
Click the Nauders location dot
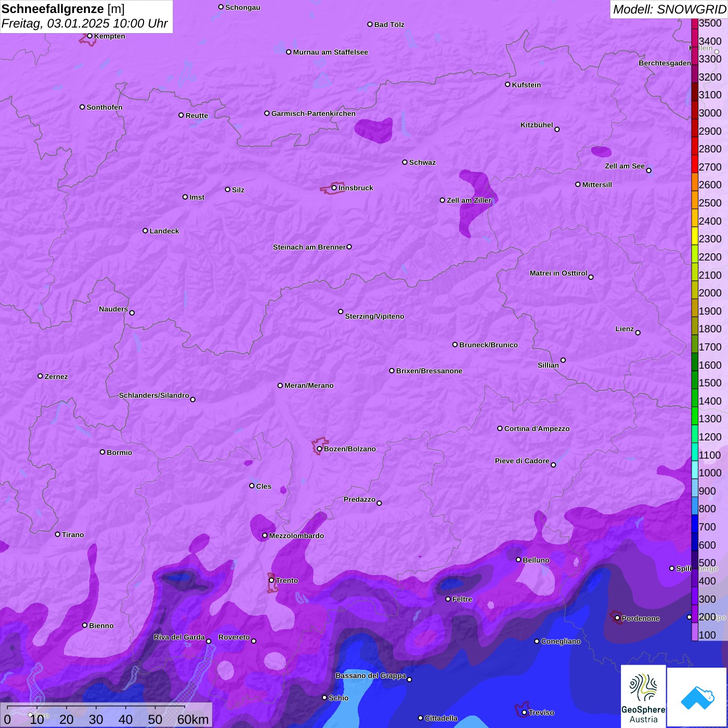(132, 313)
